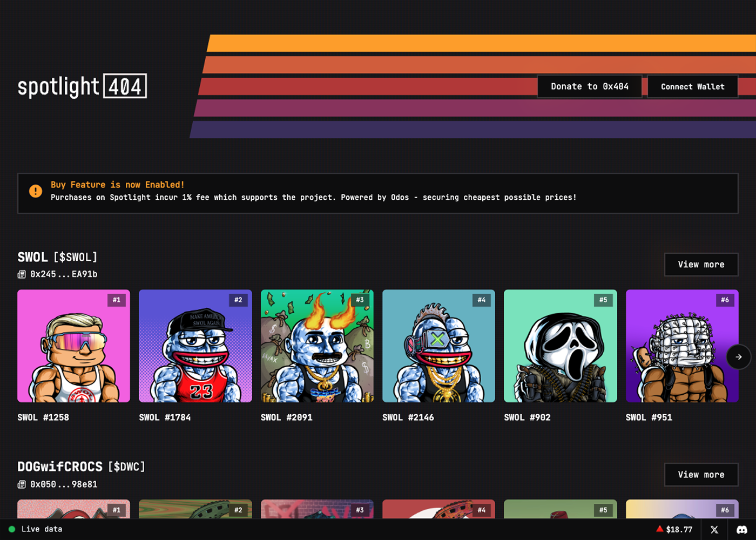Click the SWOL #951 label

click(649, 417)
